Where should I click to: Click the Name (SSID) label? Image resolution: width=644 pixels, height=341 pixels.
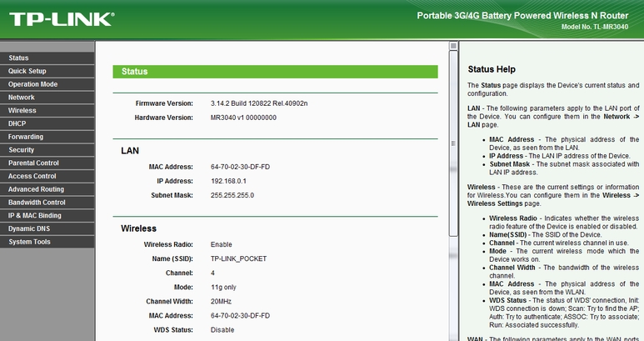point(172,258)
